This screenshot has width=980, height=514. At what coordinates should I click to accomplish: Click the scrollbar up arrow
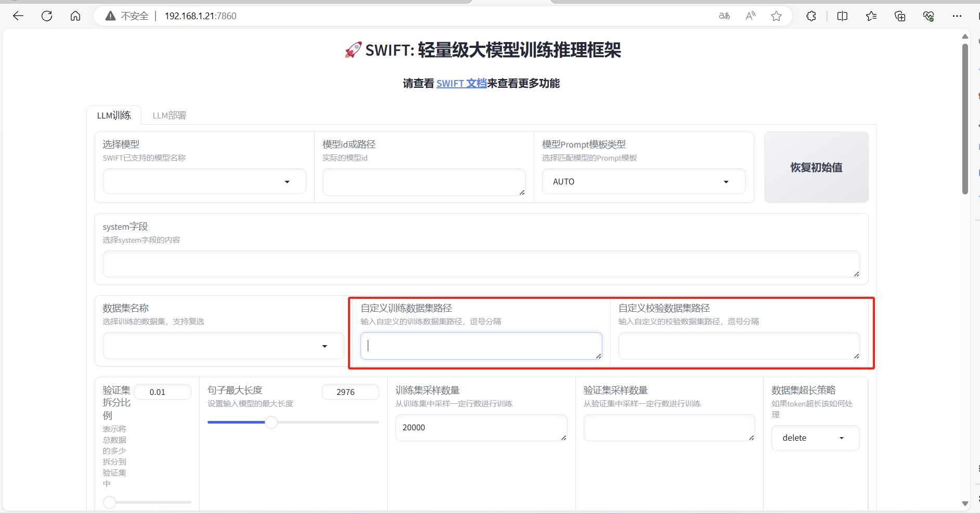(x=965, y=36)
